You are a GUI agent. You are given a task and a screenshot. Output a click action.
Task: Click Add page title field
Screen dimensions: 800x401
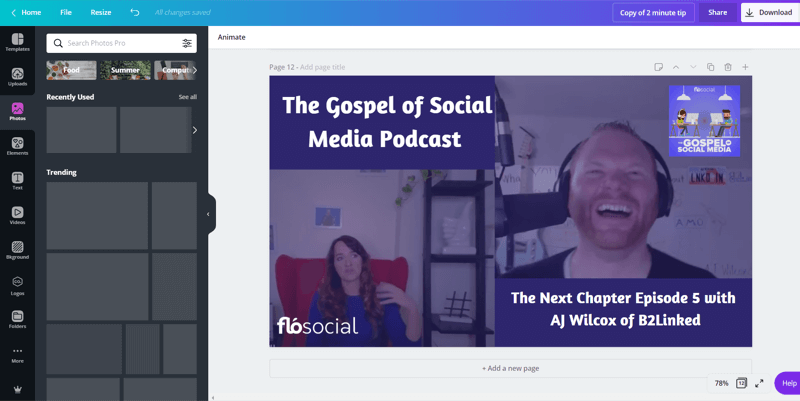click(322, 67)
